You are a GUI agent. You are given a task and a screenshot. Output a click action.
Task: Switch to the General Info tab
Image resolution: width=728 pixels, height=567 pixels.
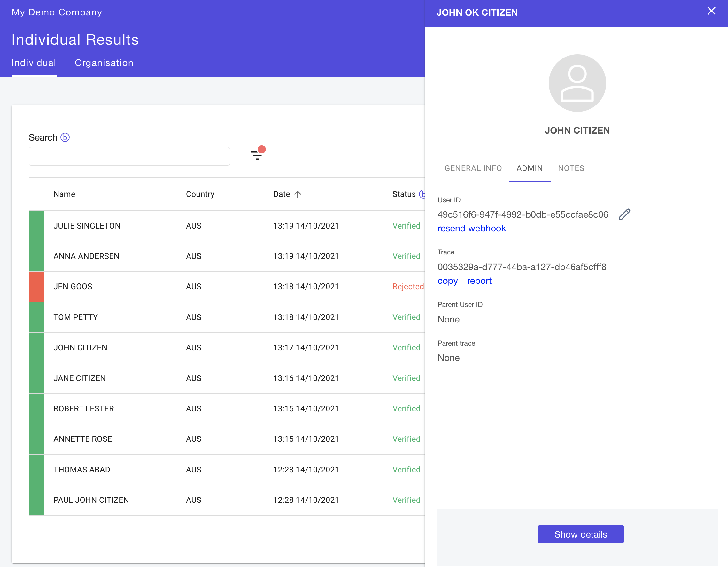pyautogui.click(x=473, y=168)
